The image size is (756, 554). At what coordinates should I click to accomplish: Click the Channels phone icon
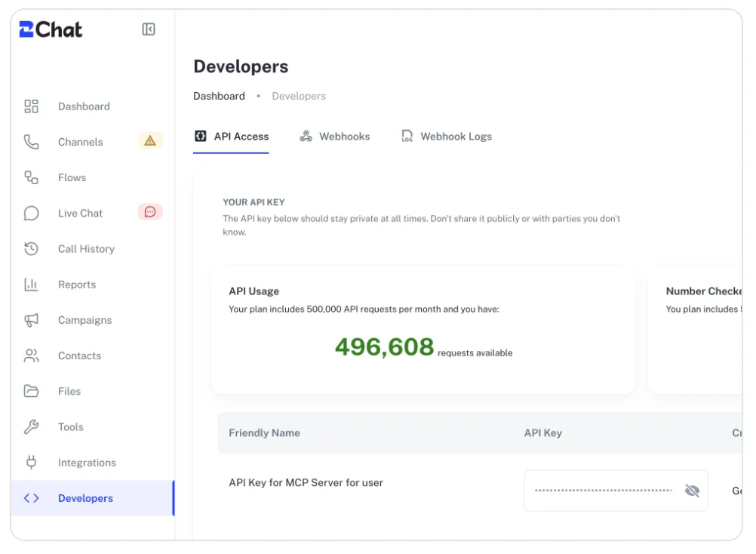click(x=32, y=142)
